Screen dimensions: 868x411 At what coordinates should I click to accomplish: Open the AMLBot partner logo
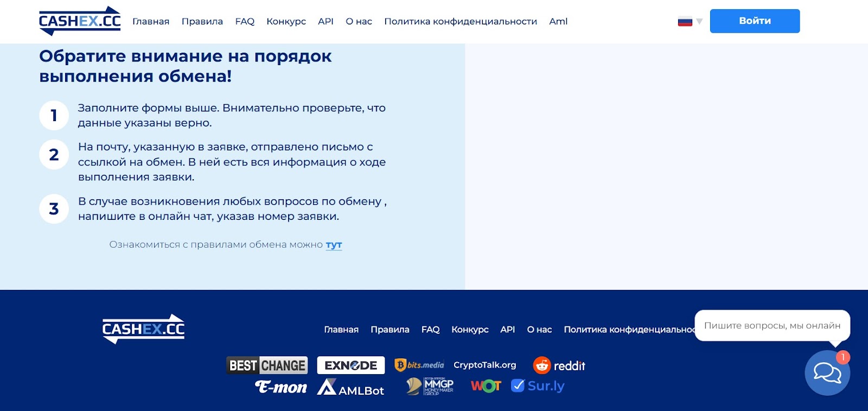click(x=351, y=387)
